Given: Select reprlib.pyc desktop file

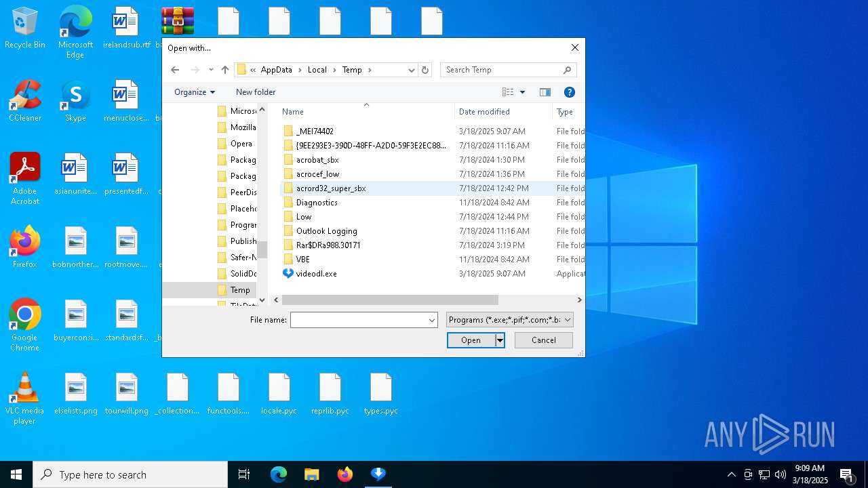Looking at the screenshot, I should [330, 394].
